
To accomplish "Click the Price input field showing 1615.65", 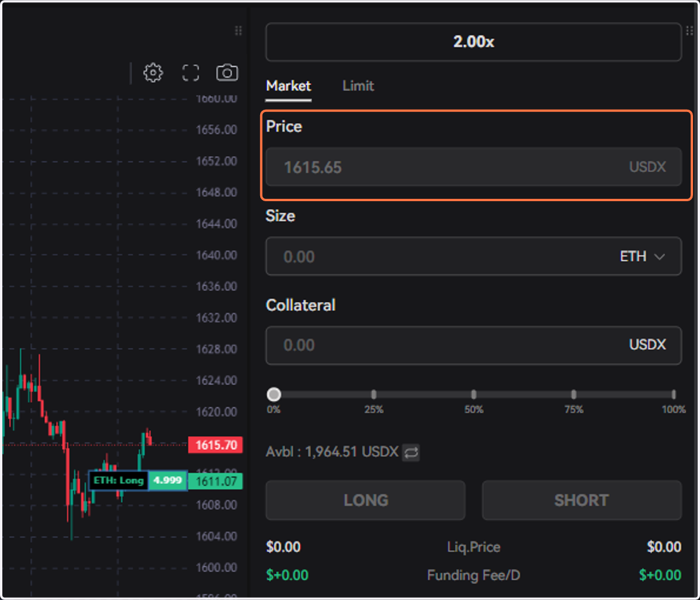I will (474, 167).
